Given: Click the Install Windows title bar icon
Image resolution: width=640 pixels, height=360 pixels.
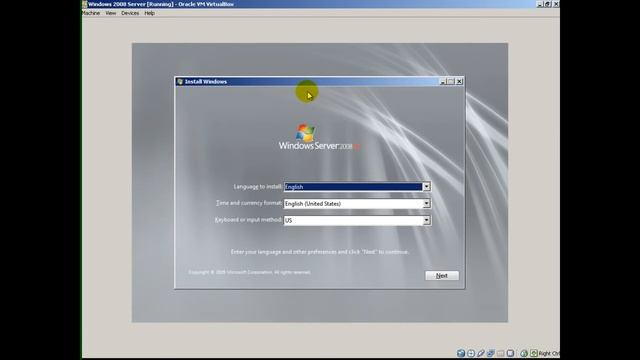Looking at the screenshot, I should [180, 82].
